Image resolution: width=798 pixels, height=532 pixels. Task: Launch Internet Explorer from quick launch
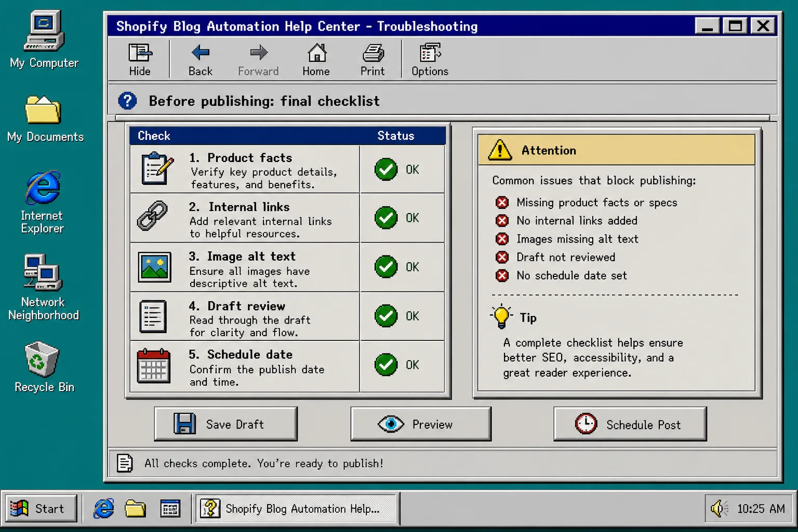103,508
